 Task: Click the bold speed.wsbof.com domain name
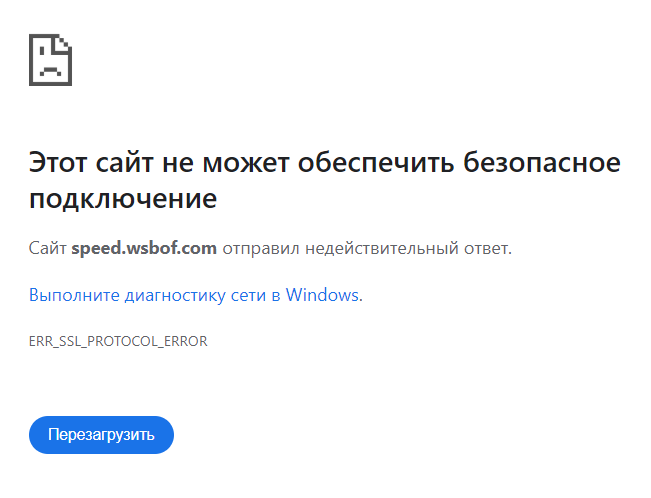pos(144,248)
